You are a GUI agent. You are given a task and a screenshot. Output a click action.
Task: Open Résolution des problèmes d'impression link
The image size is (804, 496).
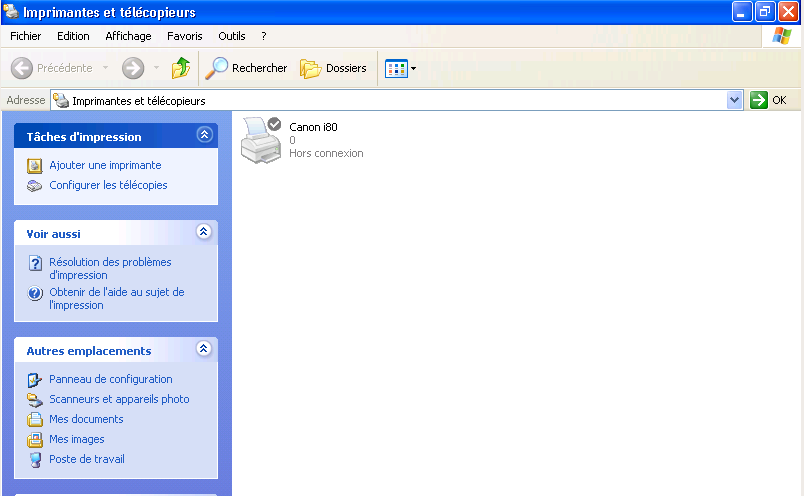(110, 268)
